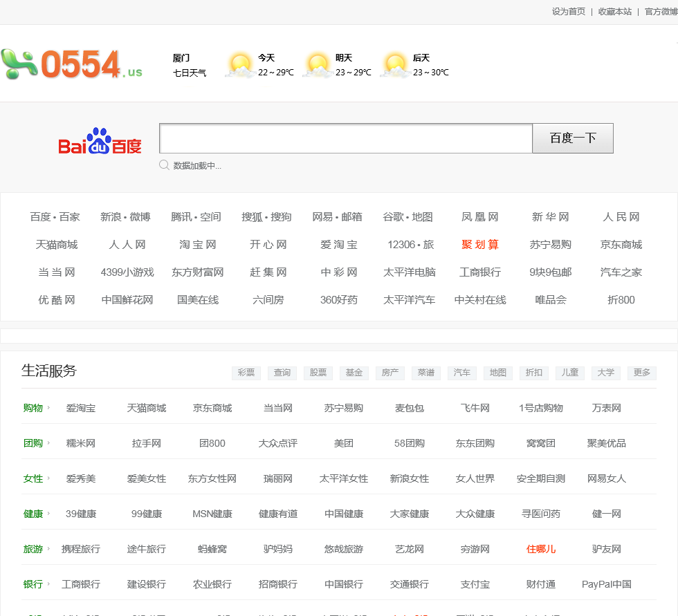Screen dimensions: 678x616
Task: Open 4399小游戏 link
Action: pos(127,272)
